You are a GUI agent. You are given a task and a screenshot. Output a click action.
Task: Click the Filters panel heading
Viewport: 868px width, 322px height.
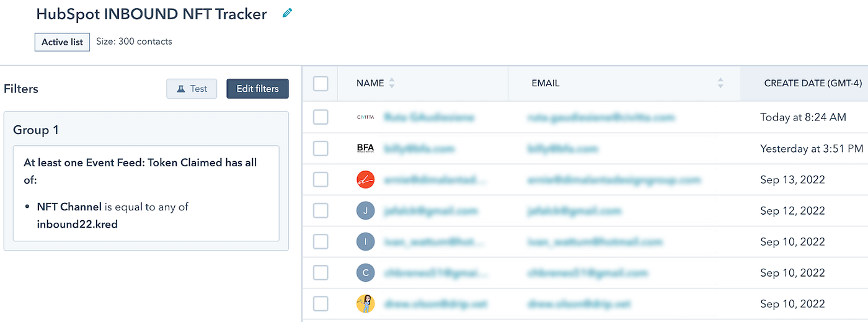point(21,89)
